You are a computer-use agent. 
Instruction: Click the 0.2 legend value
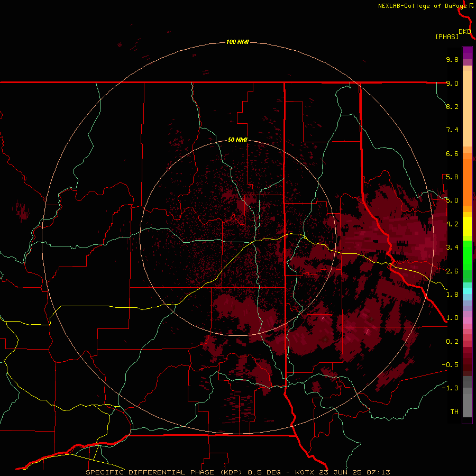click(452, 342)
